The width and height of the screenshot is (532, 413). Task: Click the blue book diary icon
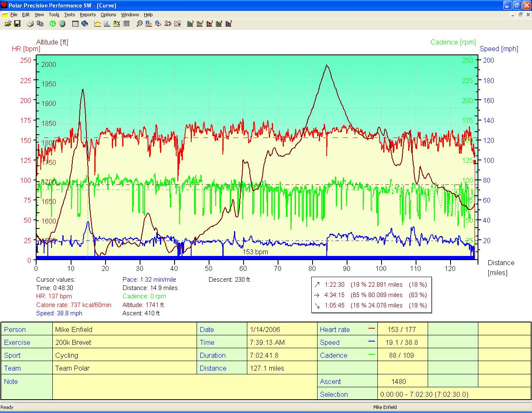(x=85, y=24)
